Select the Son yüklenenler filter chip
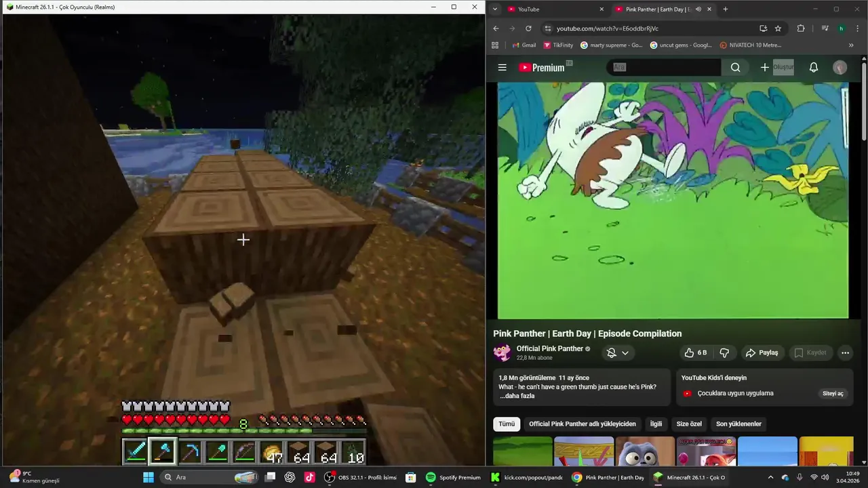The width and height of the screenshot is (868, 488). tap(738, 424)
